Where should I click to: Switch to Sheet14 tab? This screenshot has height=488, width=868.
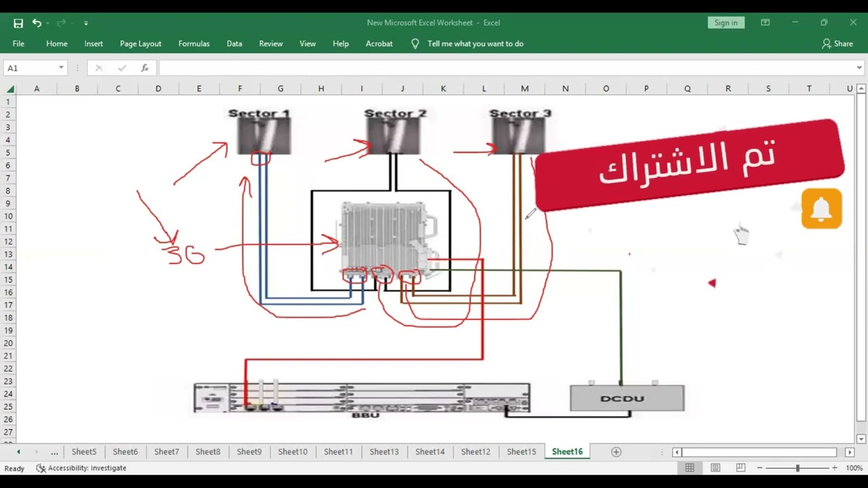click(x=430, y=452)
